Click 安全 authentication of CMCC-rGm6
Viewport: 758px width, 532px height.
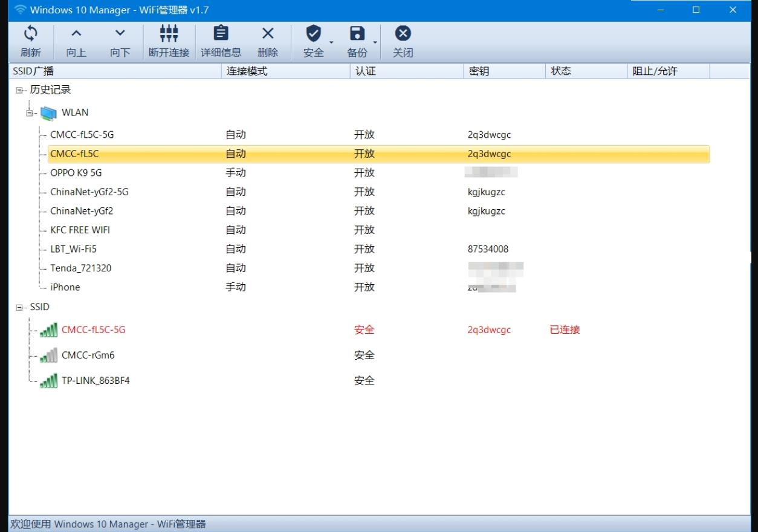364,355
